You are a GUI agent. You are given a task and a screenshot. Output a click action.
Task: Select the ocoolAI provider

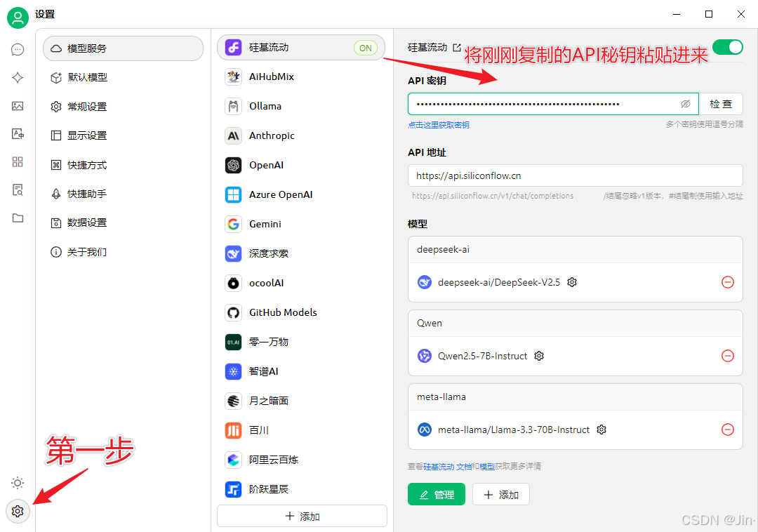(x=301, y=283)
